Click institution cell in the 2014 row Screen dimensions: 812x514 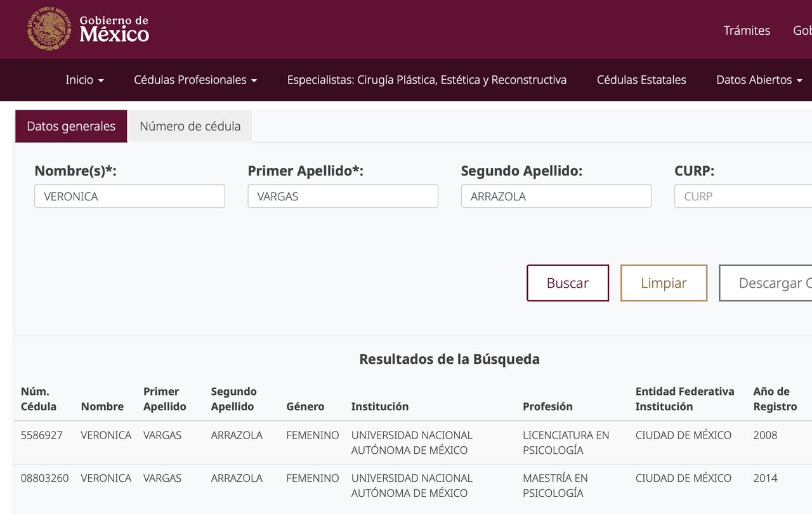pyautogui.click(x=412, y=485)
